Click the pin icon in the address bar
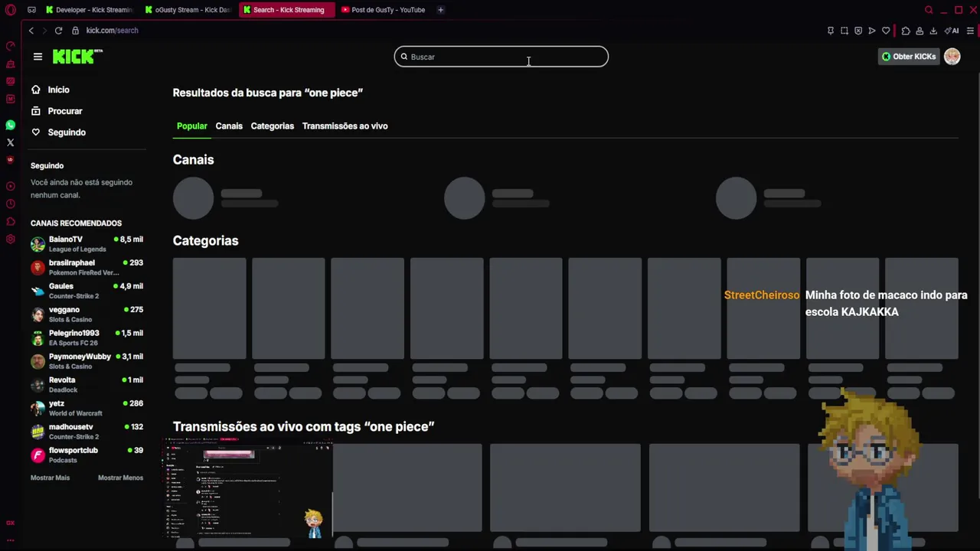This screenshot has height=551, width=980. click(831, 31)
